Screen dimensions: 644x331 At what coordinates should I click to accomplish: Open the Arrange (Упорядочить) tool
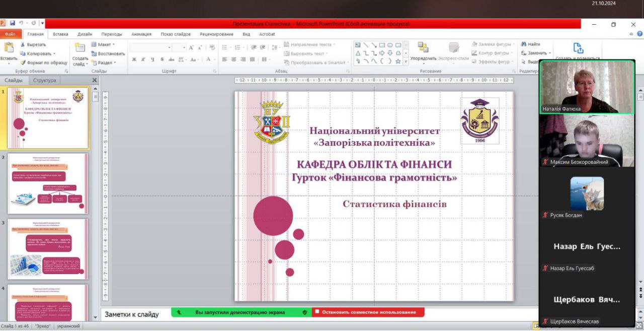[x=423, y=48]
